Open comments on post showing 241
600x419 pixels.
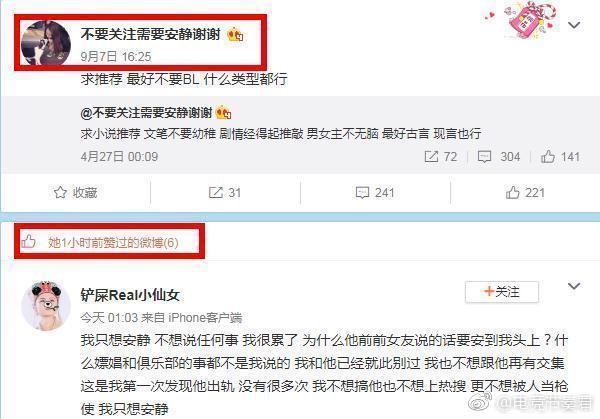pyautogui.click(x=375, y=192)
